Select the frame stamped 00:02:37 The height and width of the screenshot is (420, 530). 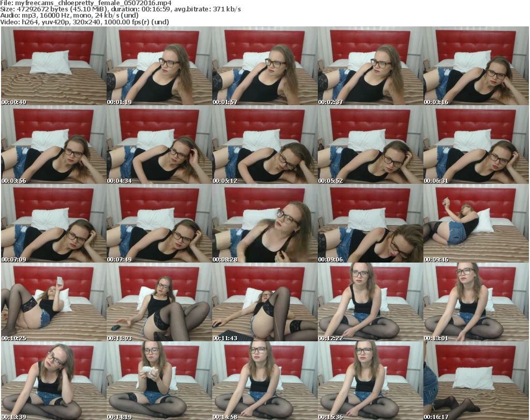(370, 66)
